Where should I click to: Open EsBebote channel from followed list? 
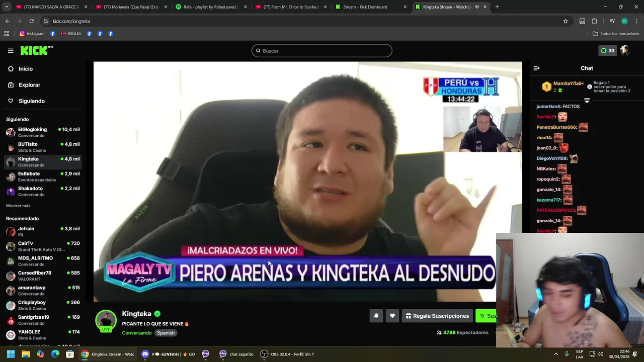pos(43,176)
